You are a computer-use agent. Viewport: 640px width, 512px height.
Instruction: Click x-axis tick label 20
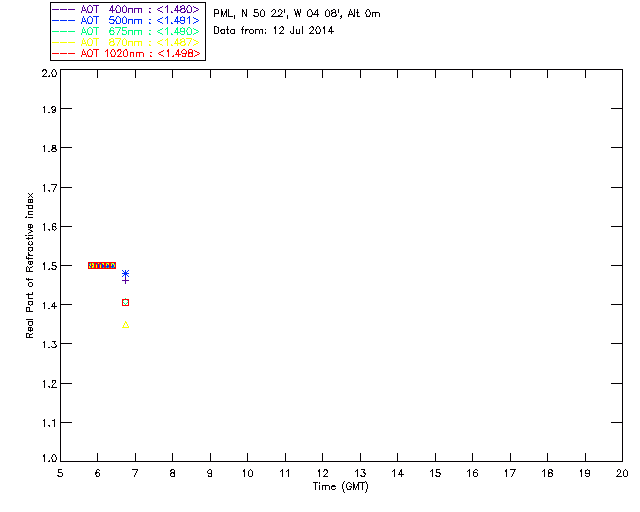click(622, 473)
